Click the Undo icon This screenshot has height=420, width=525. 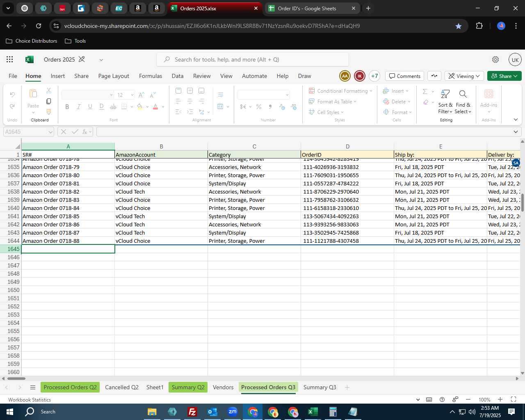coord(12,95)
